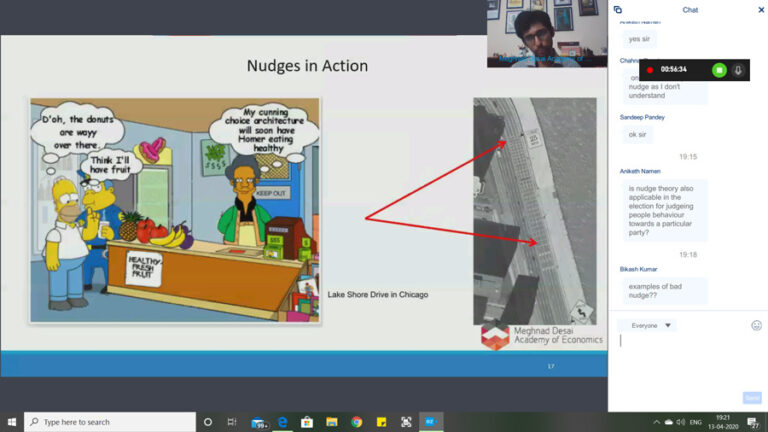Open the notification action center
Image resolution: width=768 pixels, height=432 pixels.
pyautogui.click(x=753, y=422)
